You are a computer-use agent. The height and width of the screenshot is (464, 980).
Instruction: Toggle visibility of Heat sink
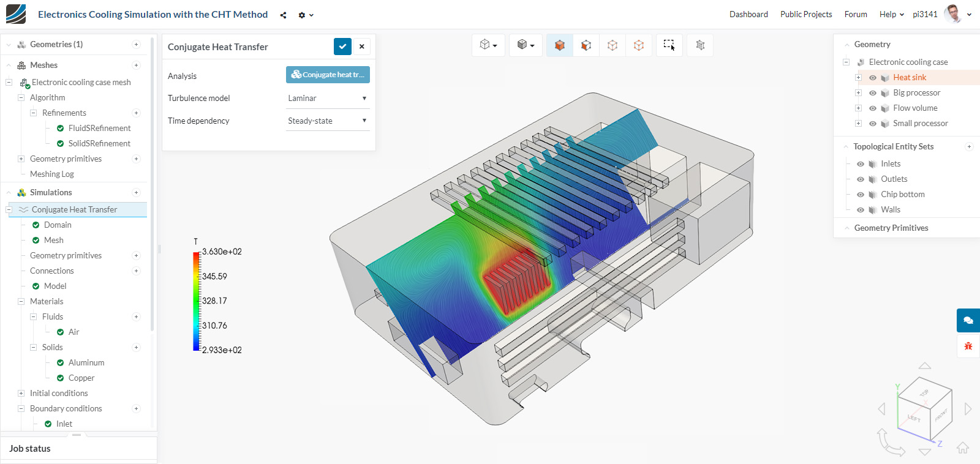click(872, 78)
